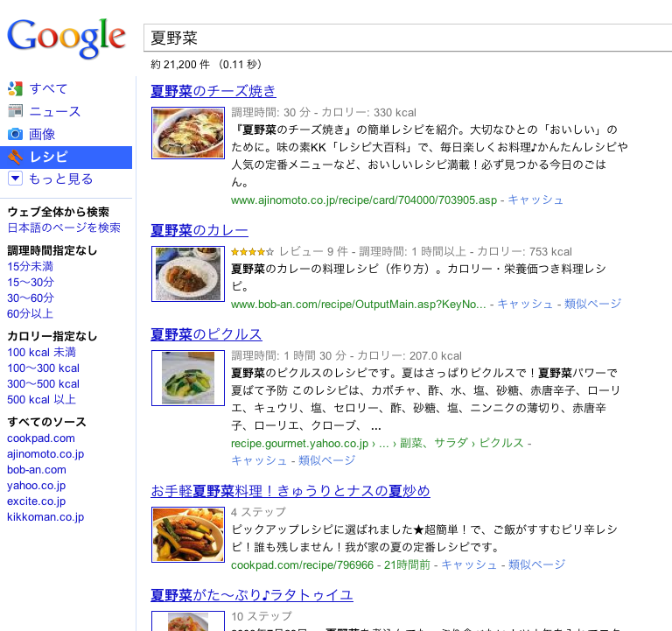The width and height of the screenshot is (672, 631).
Task: Open the curry recipe thumbnail
Action: (188, 274)
